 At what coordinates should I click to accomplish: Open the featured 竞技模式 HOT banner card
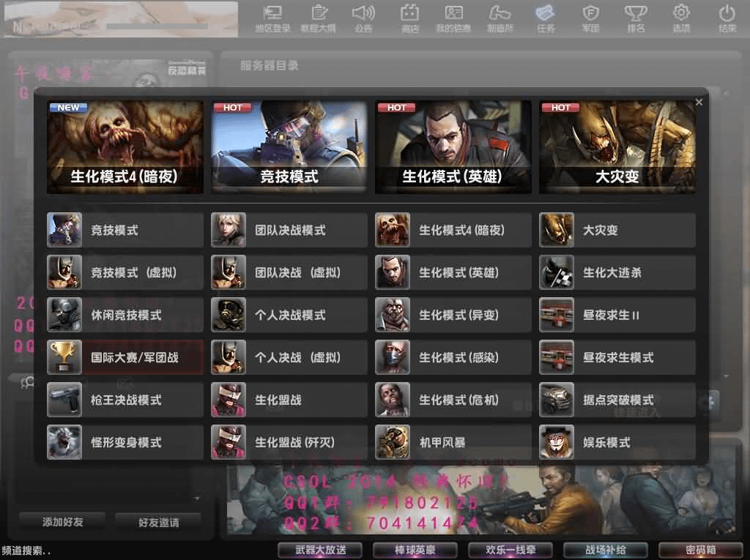[x=289, y=147]
